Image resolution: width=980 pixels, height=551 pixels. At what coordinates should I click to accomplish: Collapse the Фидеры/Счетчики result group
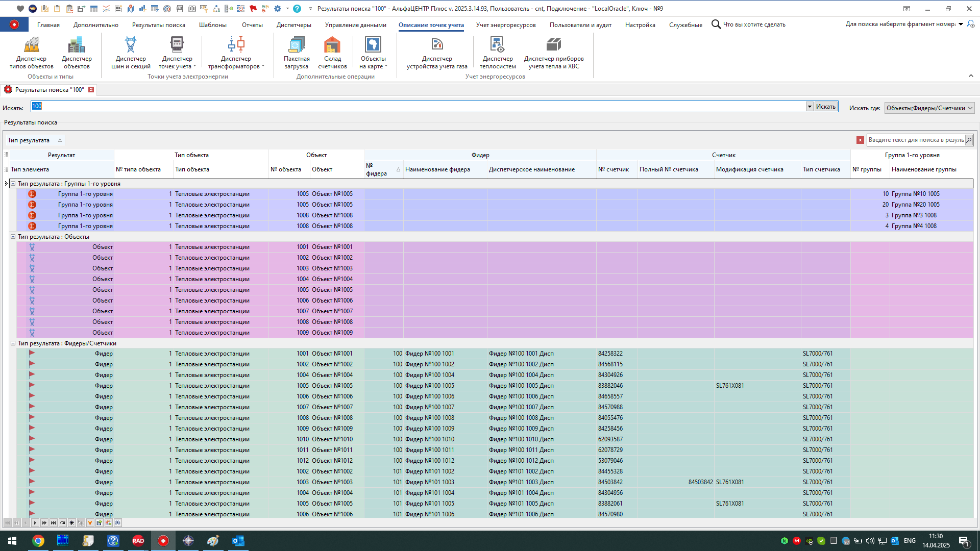coord(13,343)
